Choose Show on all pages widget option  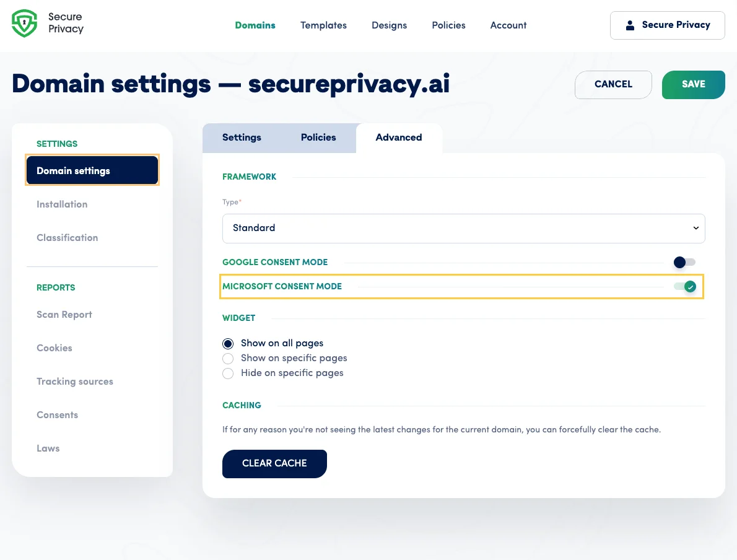(x=228, y=343)
